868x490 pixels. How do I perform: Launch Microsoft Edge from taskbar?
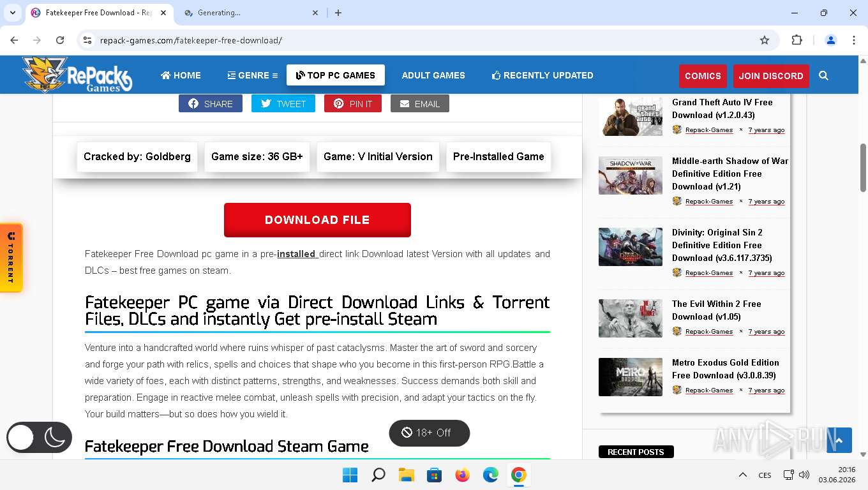(491, 475)
